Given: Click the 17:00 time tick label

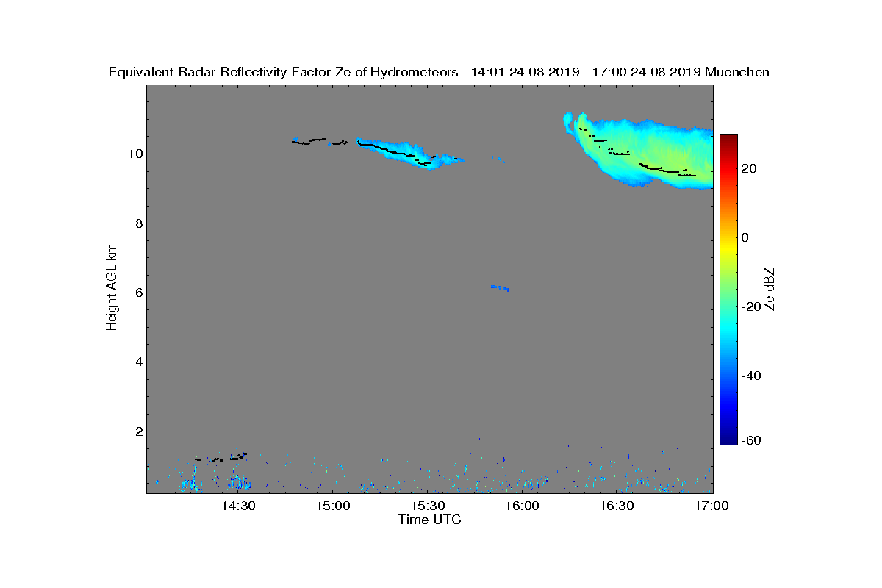Looking at the screenshot, I should pos(711,506).
